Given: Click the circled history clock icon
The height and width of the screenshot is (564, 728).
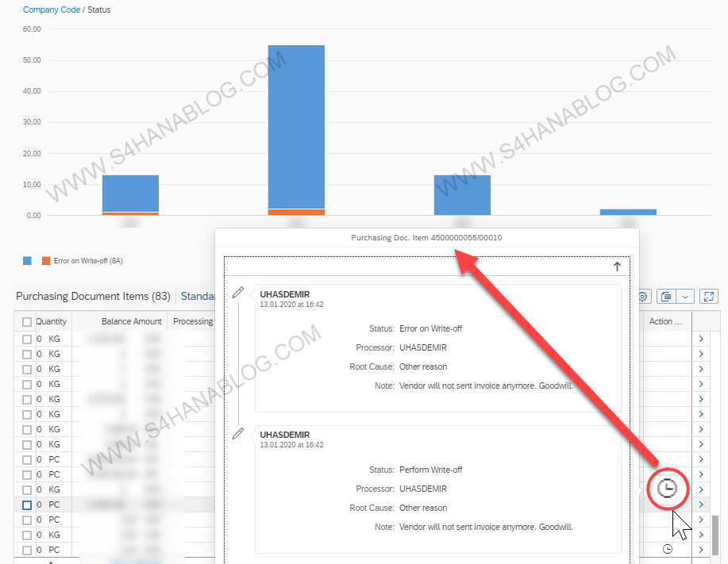Looking at the screenshot, I should click(x=668, y=489).
